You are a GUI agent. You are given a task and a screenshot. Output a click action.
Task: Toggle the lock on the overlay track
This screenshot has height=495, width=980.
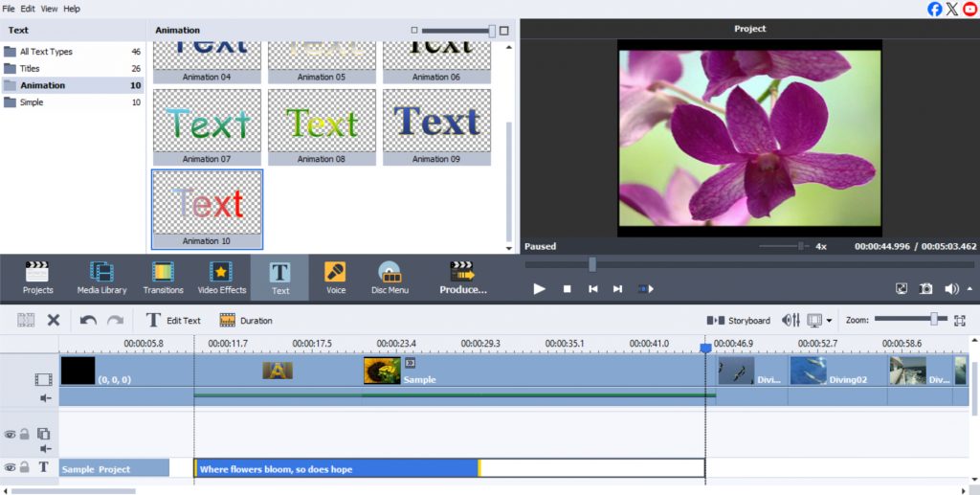point(25,434)
